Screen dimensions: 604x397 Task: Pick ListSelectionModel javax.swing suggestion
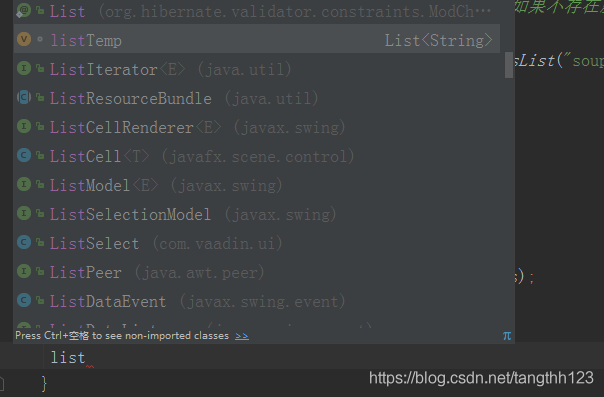pyautogui.click(x=257, y=214)
